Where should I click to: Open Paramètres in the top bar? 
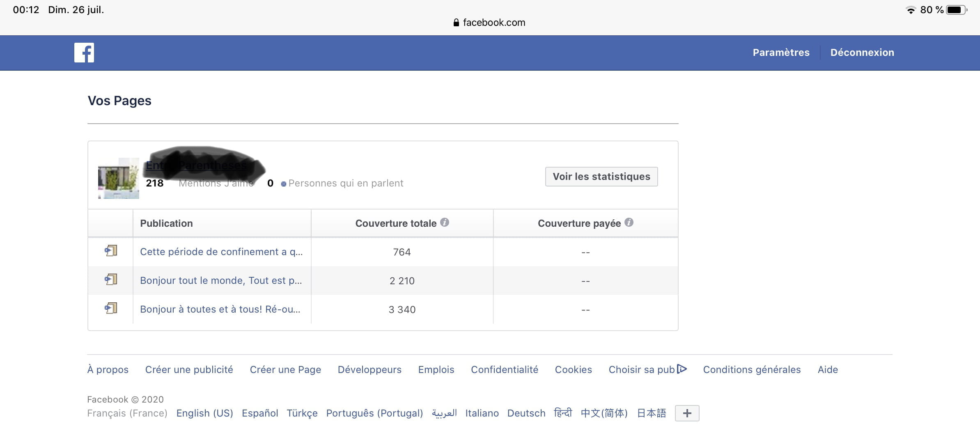[781, 53]
